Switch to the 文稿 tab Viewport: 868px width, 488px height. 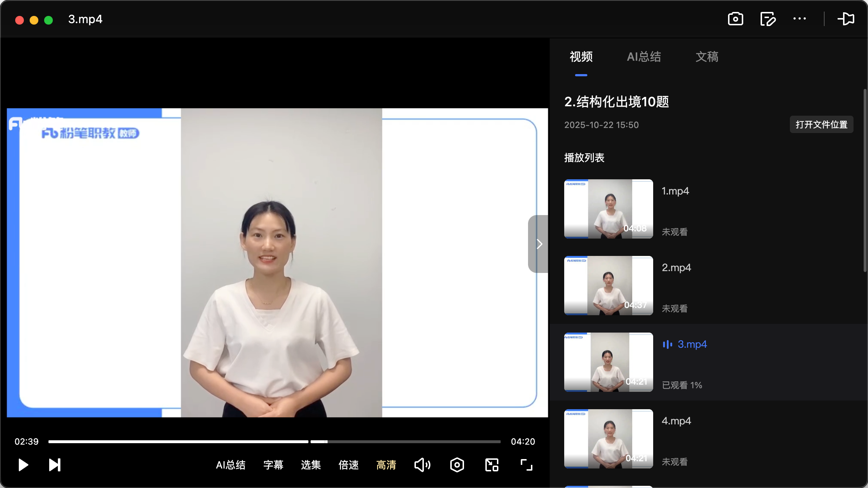point(706,57)
